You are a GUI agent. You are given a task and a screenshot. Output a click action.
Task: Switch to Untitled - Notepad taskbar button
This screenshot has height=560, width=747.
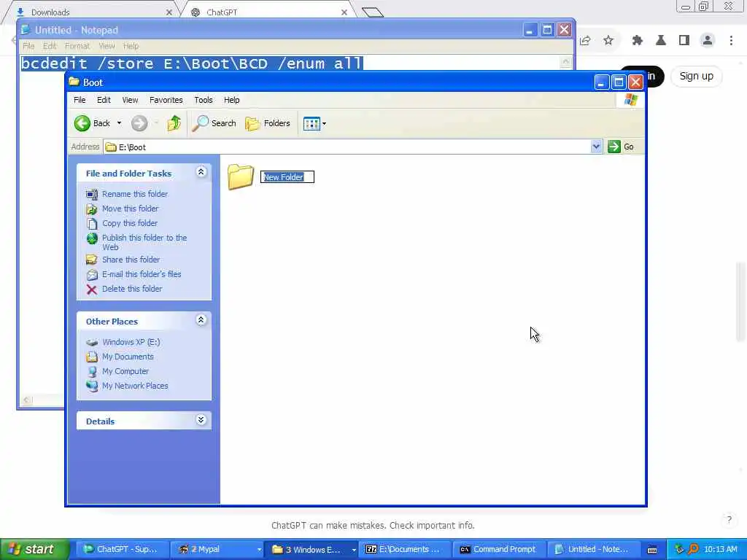pyautogui.click(x=592, y=549)
